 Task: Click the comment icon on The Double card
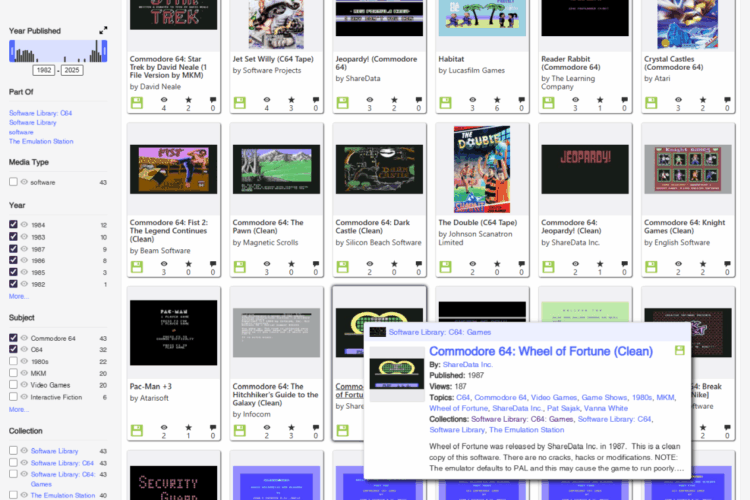[x=521, y=264]
